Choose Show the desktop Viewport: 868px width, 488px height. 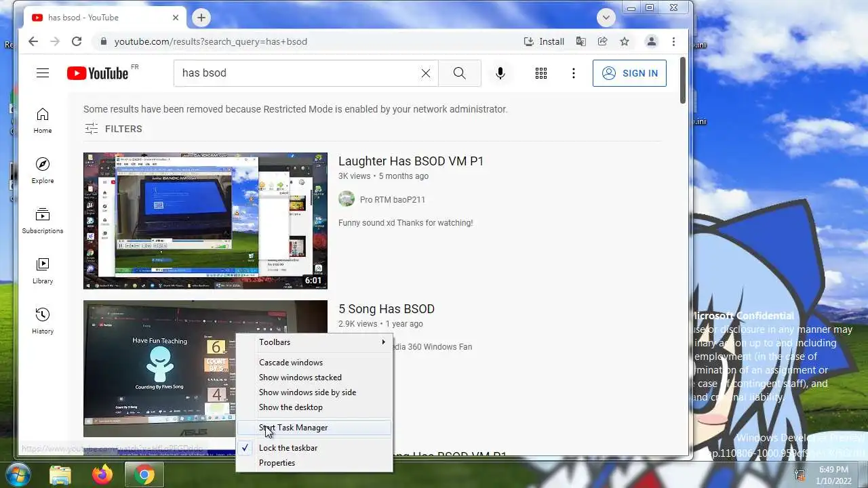[314, 407]
